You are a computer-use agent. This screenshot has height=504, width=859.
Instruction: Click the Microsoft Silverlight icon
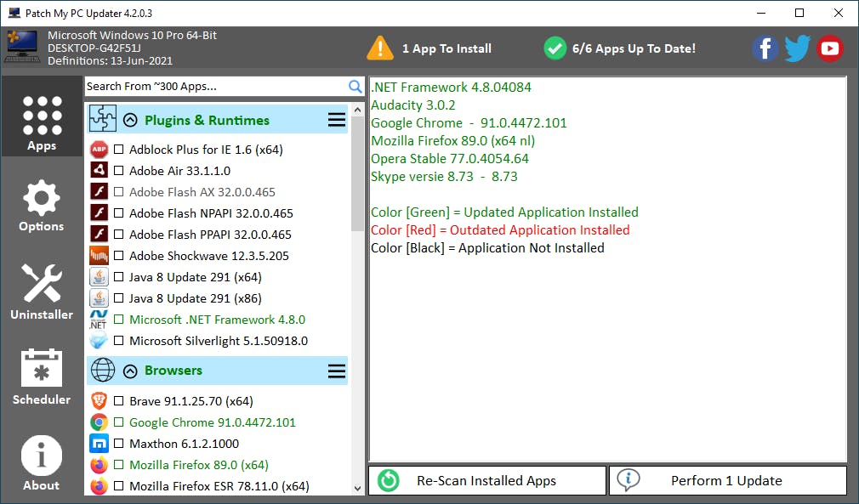point(100,340)
